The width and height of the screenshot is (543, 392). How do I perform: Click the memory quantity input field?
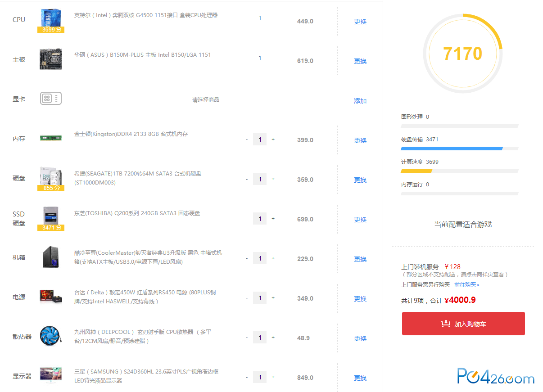(x=260, y=140)
